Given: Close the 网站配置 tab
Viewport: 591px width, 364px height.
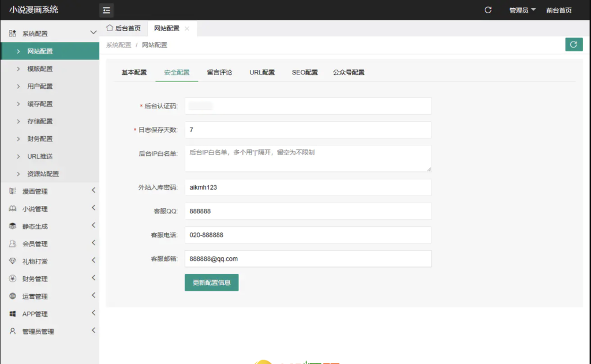Looking at the screenshot, I should pos(187,28).
